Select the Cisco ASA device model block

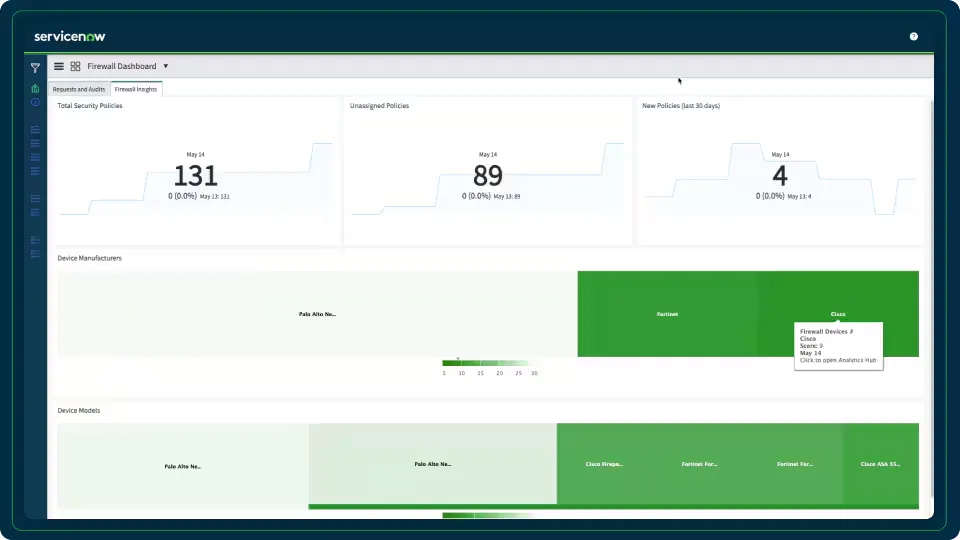(880, 464)
